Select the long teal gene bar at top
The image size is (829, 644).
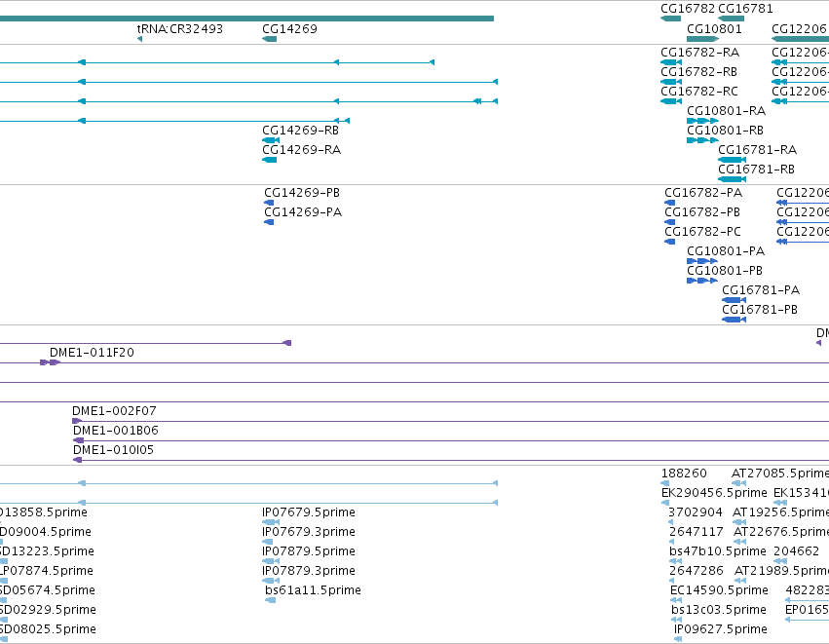[x=246, y=19]
